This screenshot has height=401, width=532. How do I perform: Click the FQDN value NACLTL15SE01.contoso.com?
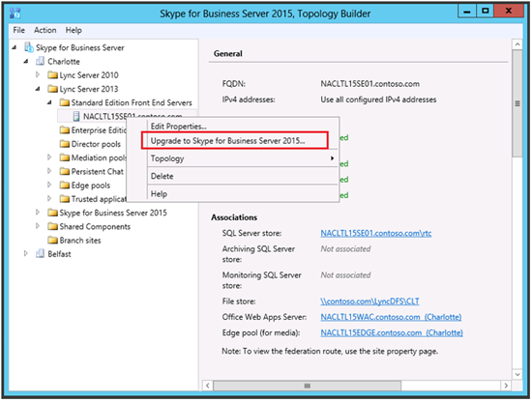click(x=369, y=84)
